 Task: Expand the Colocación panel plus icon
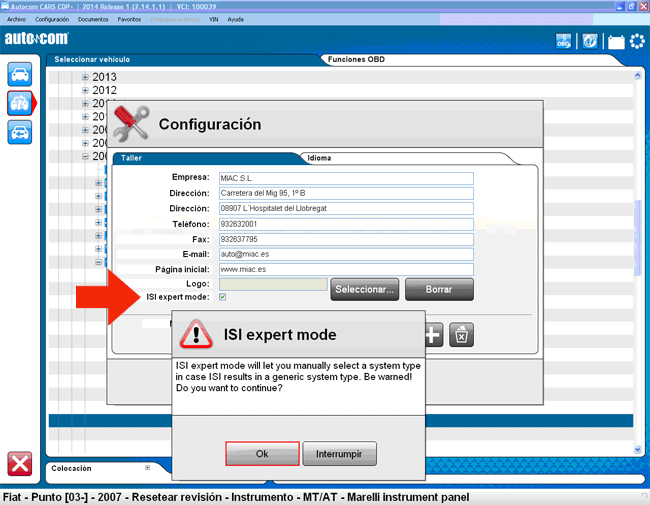pyautogui.click(x=147, y=468)
